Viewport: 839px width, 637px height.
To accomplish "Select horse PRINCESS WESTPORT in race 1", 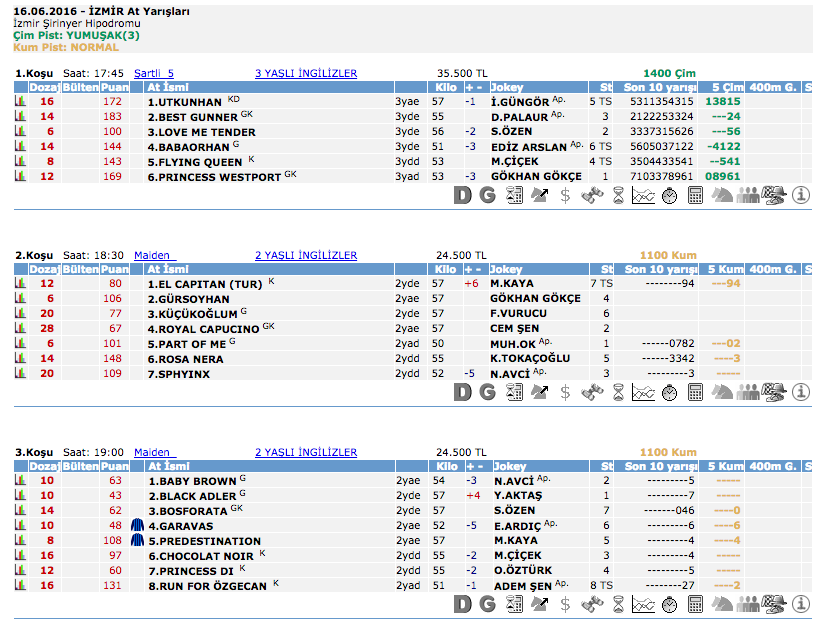I will 214,176.
